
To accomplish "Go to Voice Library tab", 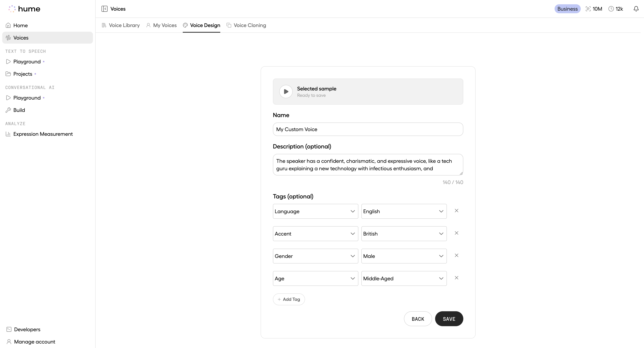I will click(121, 25).
